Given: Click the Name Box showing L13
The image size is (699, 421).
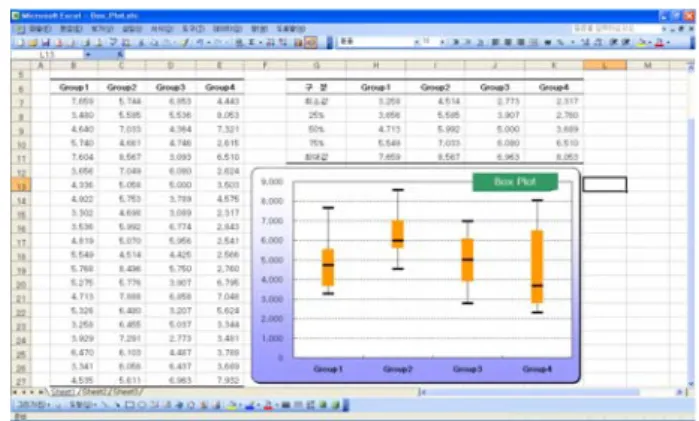Looking at the screenshot, I should 47,54.
